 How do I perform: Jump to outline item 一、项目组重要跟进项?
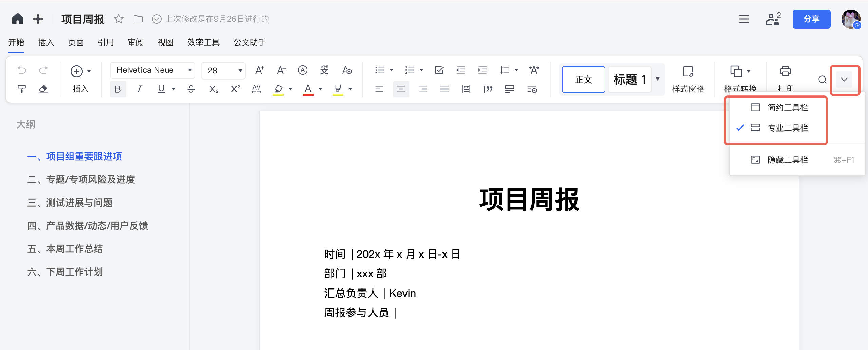75,156
